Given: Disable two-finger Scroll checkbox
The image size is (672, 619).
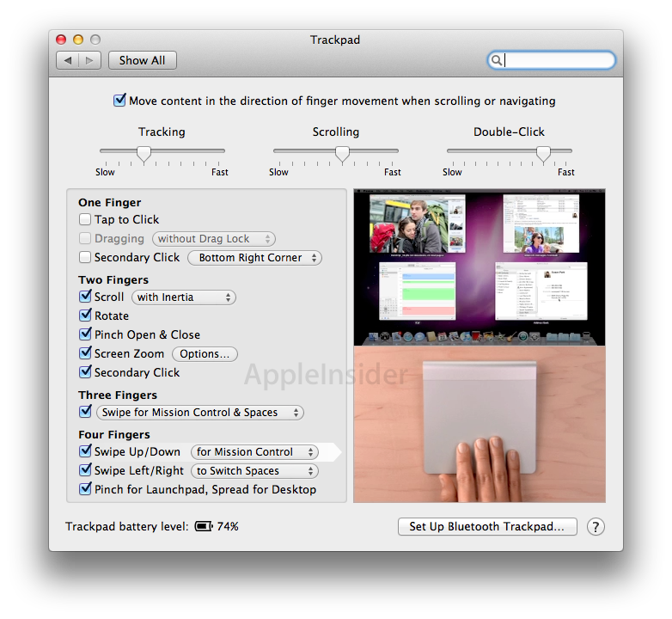Looking at the screenshot, I should click(85, 297).
